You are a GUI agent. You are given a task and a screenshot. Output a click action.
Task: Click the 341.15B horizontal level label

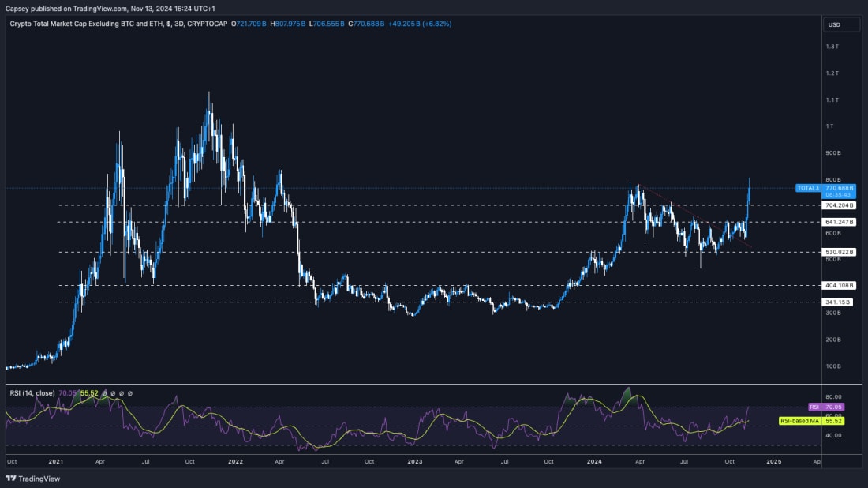click(x=839, y=302)
